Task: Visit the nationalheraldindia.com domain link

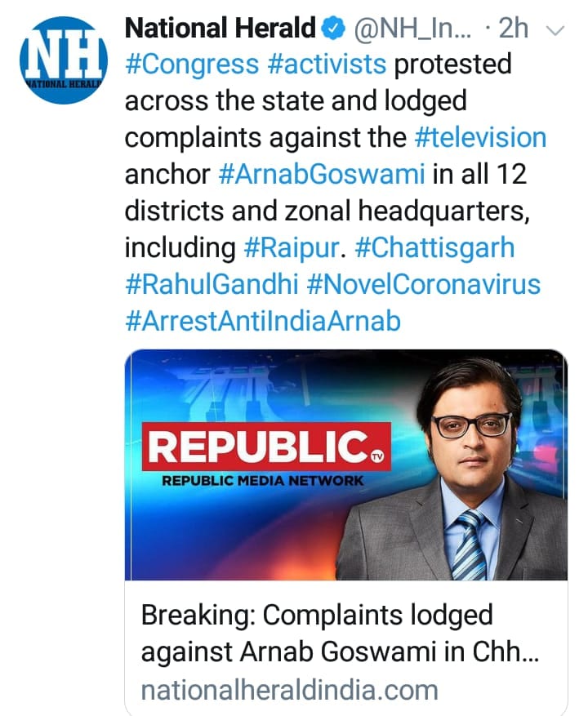Action: (289, 690)
